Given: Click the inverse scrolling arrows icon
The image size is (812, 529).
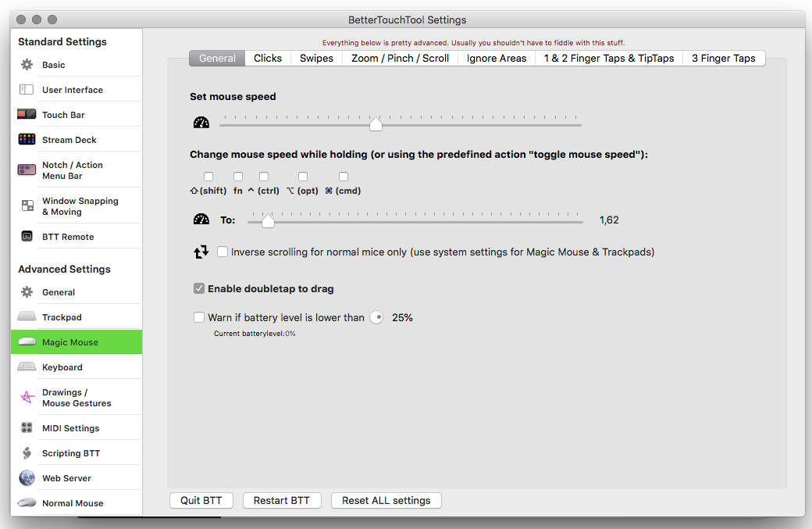Looking at the screenshot, I should tap(201, 252).
